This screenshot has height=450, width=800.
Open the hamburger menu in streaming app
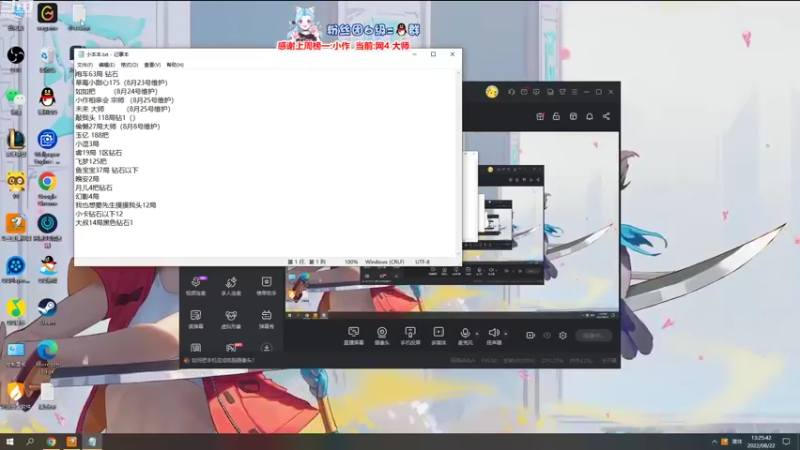tap(574, 92)
